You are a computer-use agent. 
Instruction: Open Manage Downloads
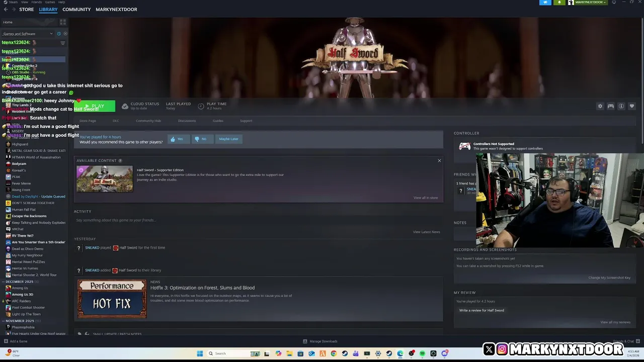coord(320,341)
